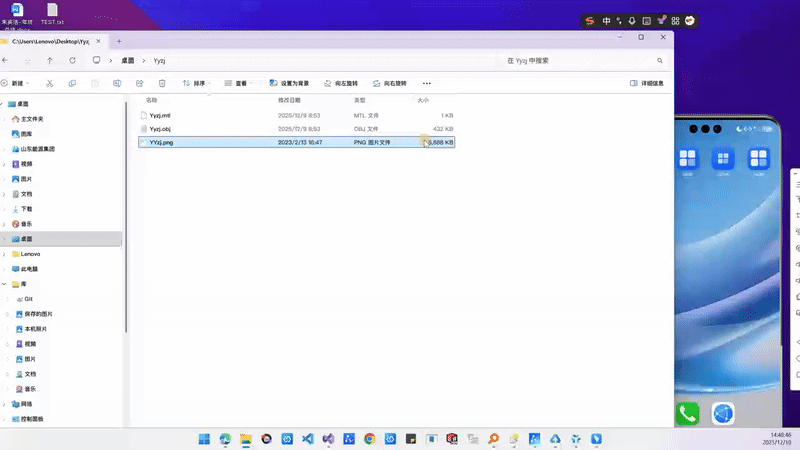
Task: Open 本机照片 in navigation pane
Action: pyautogui.click(x=31, y=329)
